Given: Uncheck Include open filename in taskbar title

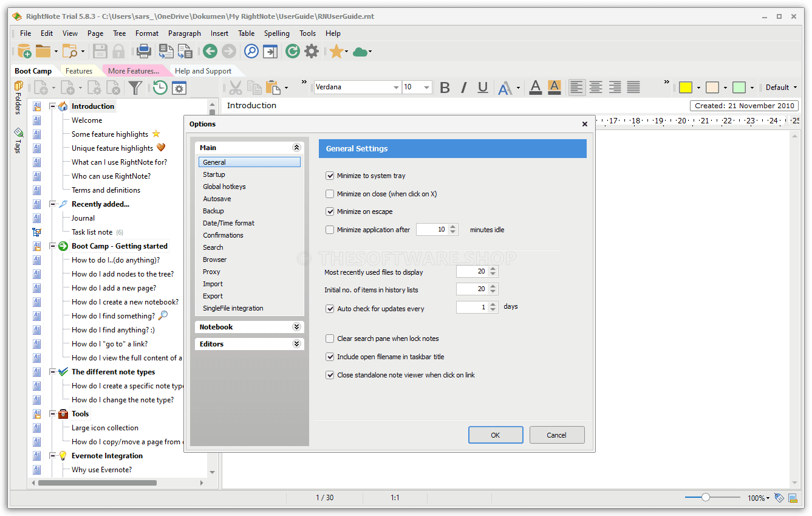Looking at the screenshot, I should [330, 357].
